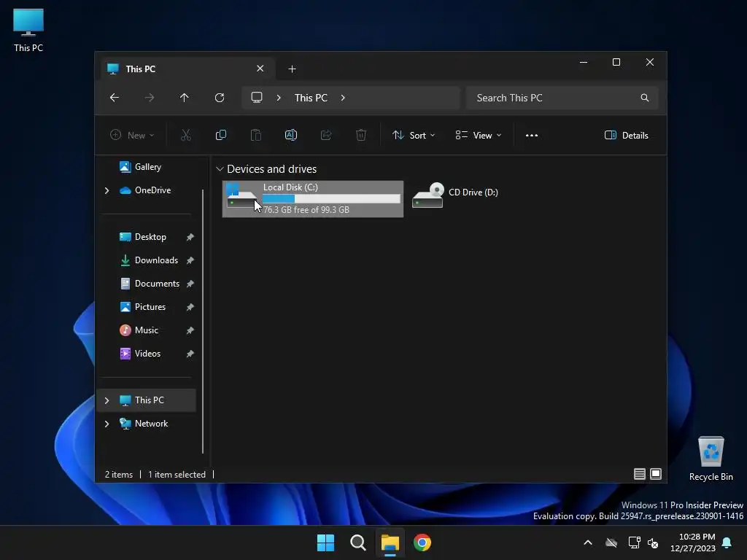
Task: Click chevron after This PC in address bar
Action: click(x=343, y=98)
